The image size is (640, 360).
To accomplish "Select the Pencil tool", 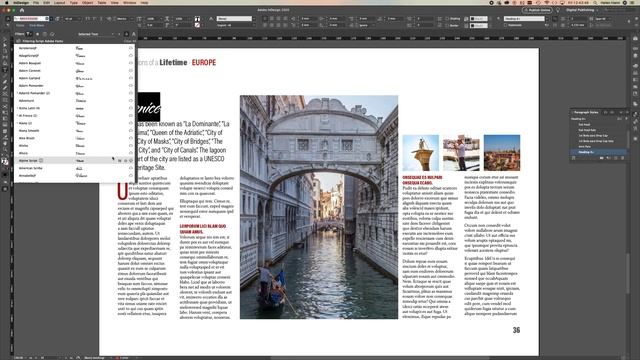I will pos(5,88).
